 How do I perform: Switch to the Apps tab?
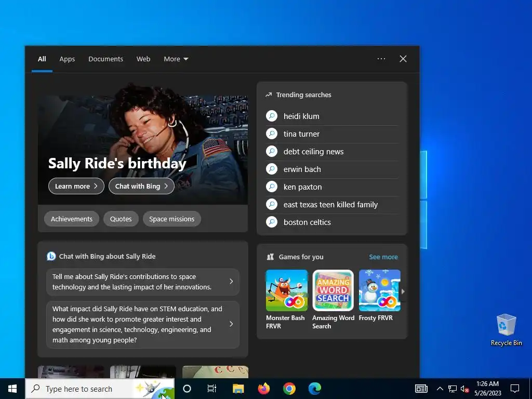(67, 59)
